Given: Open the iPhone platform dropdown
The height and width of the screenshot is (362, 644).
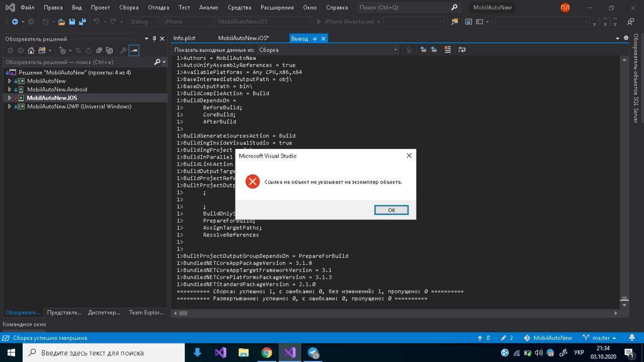Looking at the screenshot, I should pyautogui.click(x=189, y=22).
